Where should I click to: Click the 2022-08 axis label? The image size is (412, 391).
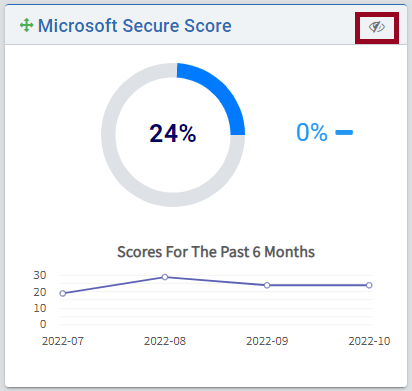165,341
